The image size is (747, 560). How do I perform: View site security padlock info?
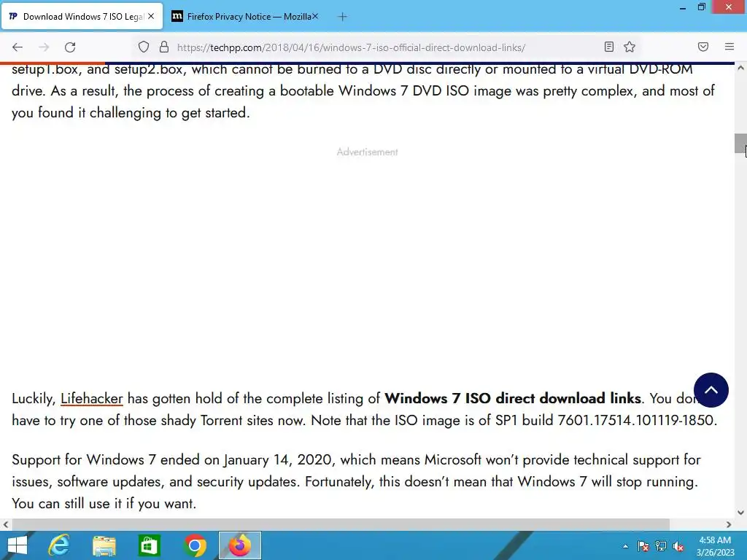164,47
